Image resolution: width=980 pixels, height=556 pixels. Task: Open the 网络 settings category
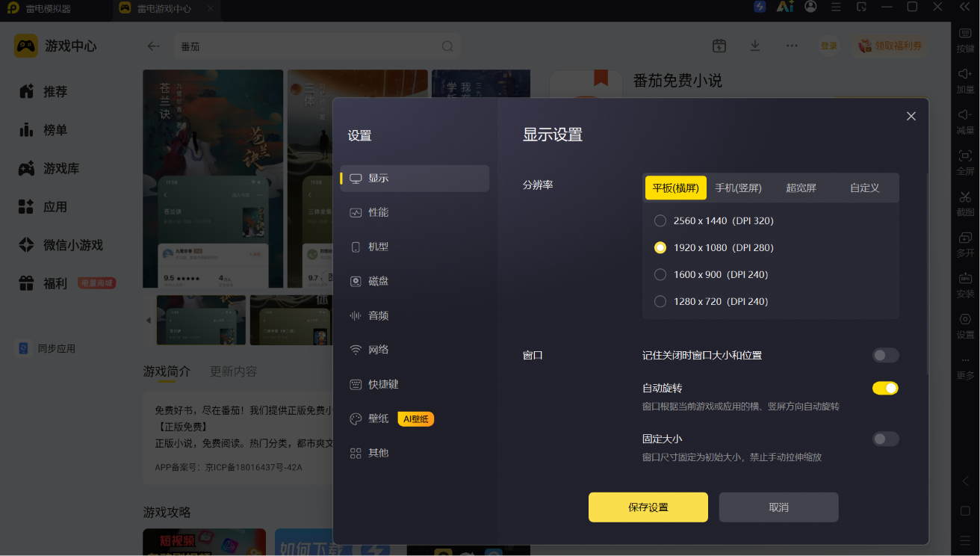pyautogui.click(x=415, y=350)
